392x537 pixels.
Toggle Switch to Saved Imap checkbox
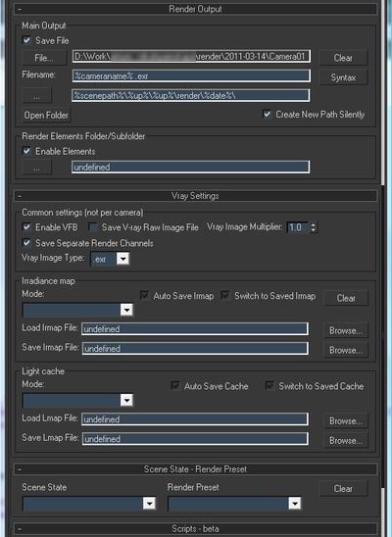click(225, 295)
